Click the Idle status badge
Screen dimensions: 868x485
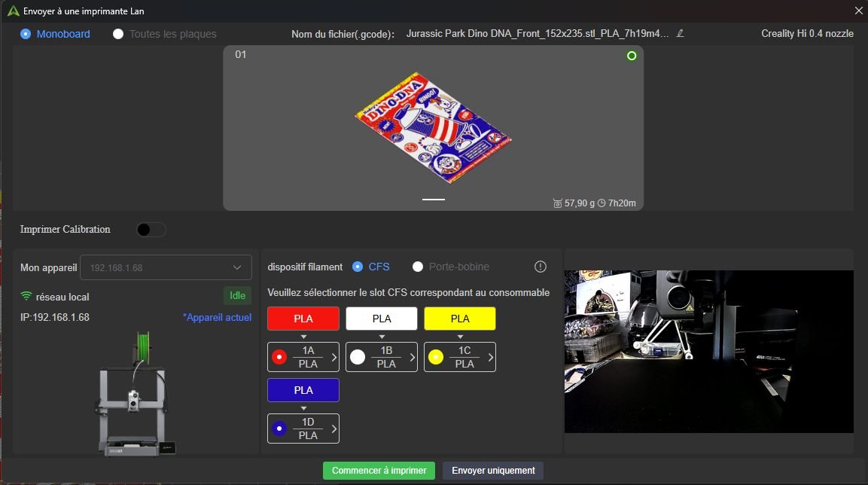pos(237,296)
